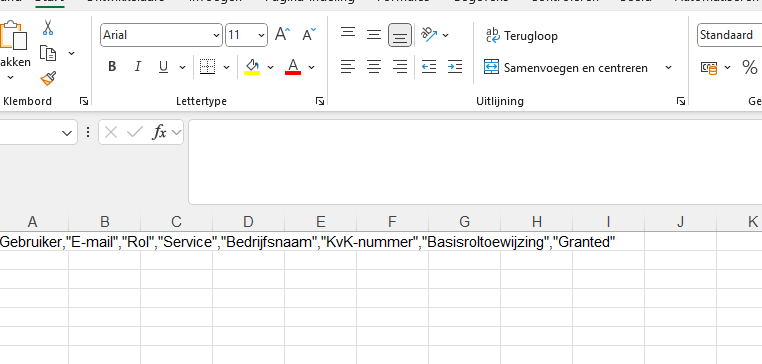Open font color dropdown arrow

click(x=312, y=67)
